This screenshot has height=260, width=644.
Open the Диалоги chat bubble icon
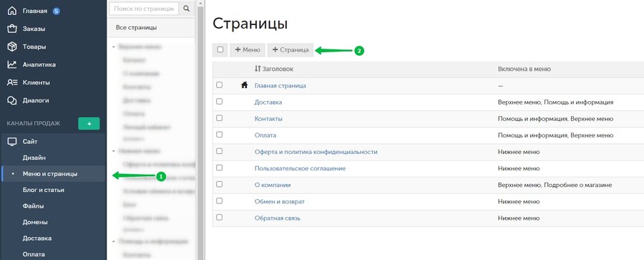tap(12, 100)
